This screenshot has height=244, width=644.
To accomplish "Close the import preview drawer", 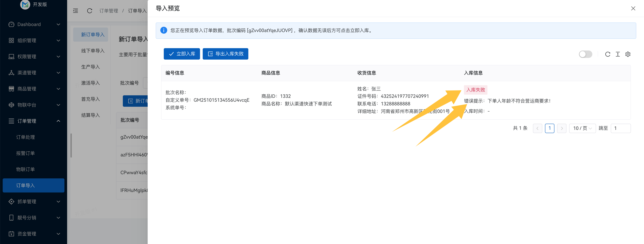I will click(633, 9).
